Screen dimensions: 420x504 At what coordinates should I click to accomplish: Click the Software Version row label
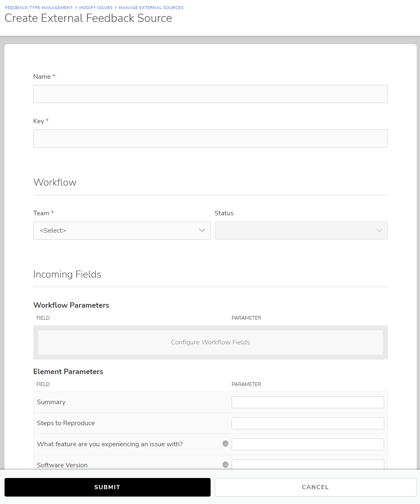62,465
